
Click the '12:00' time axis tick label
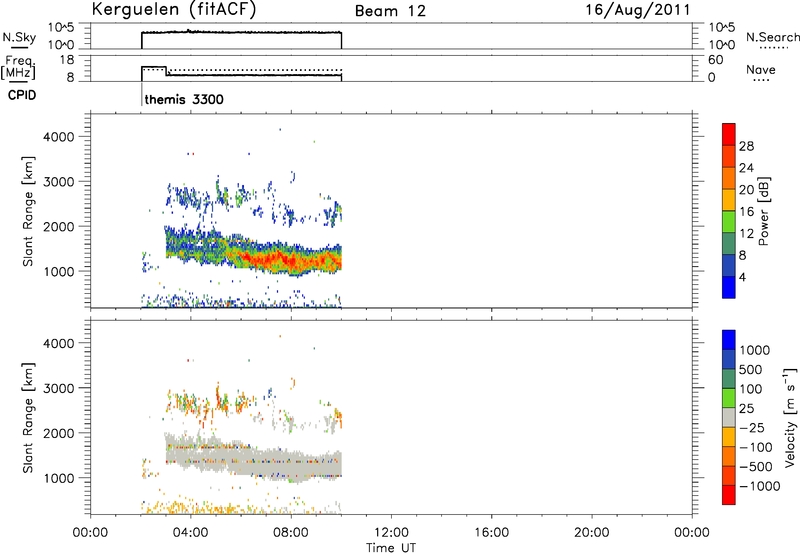click(391, 533)
